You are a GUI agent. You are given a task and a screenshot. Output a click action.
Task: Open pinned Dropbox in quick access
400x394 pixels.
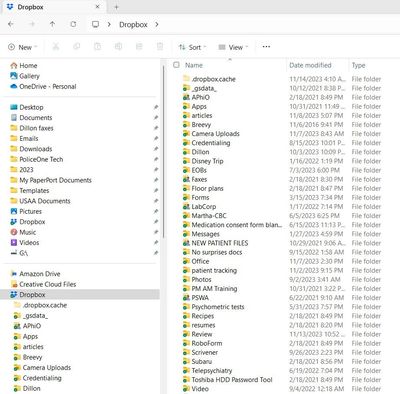point(28,222)
